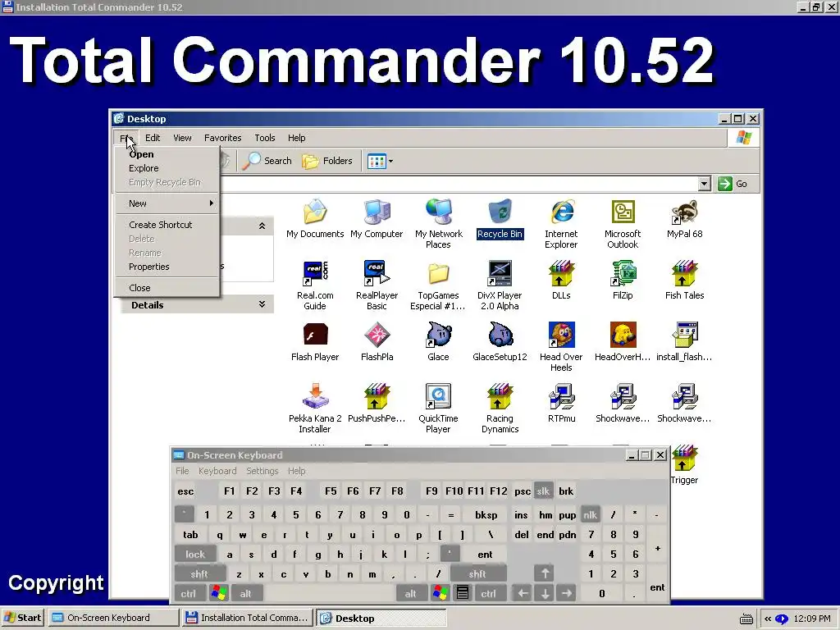Open Settings menu of On-Screen Keyboard

click(262, 471)
